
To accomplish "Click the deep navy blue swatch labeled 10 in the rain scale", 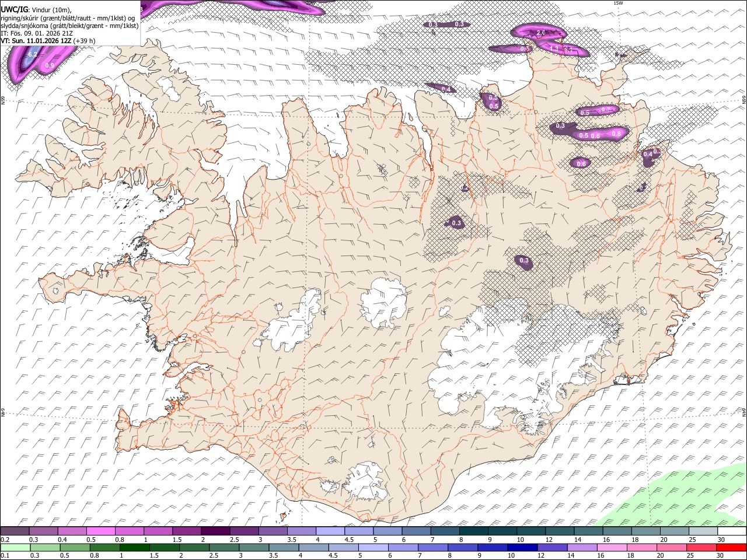I will [522, 547].
